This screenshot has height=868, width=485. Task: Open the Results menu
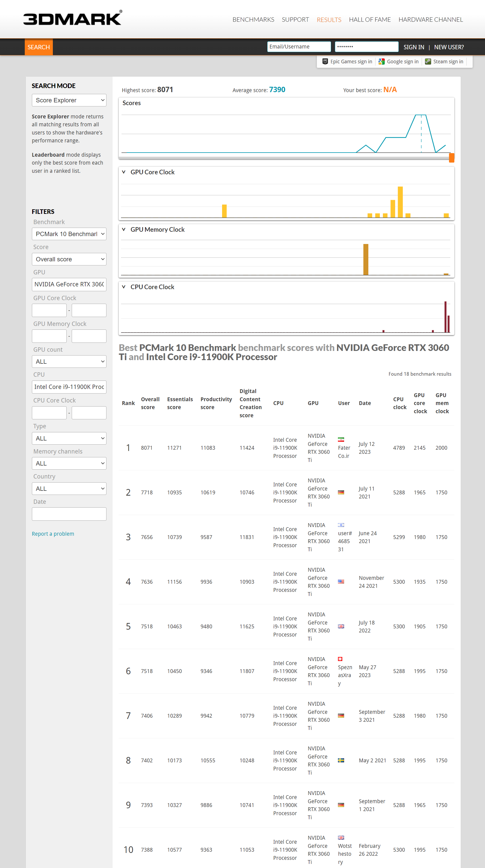pyautogui.click(x=329, y=20)
